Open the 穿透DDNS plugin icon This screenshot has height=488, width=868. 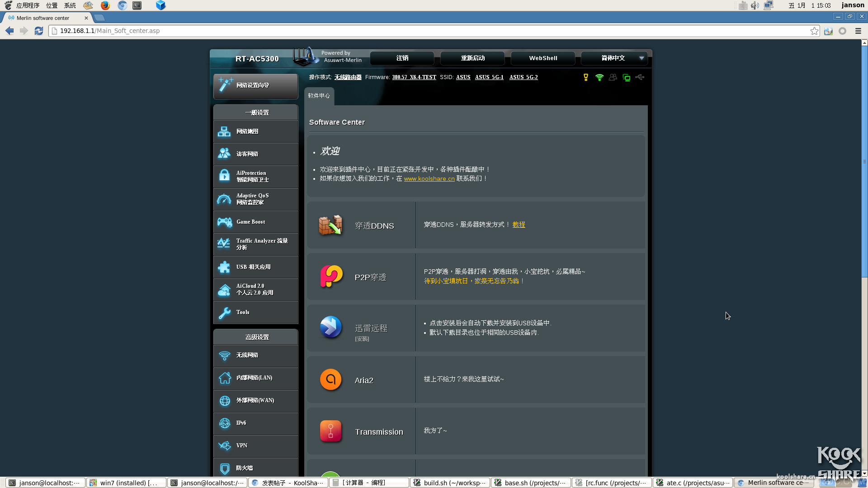pyautogui.click(x=330, y=225)
